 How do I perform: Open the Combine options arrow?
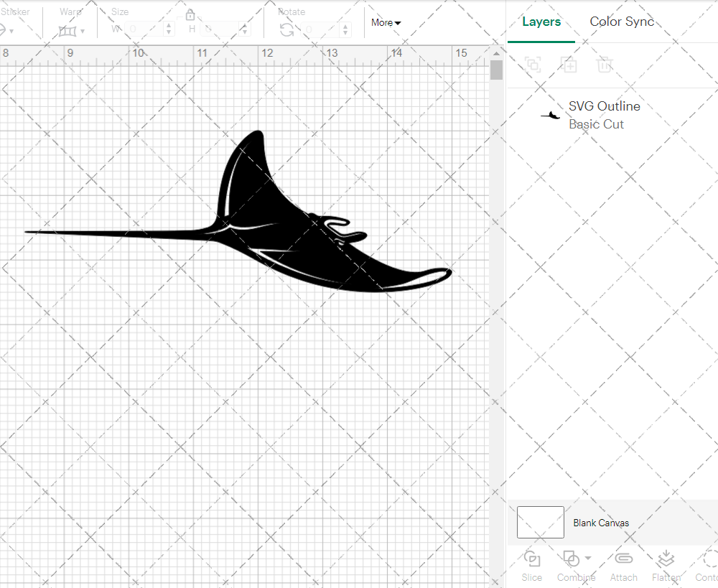587,559
